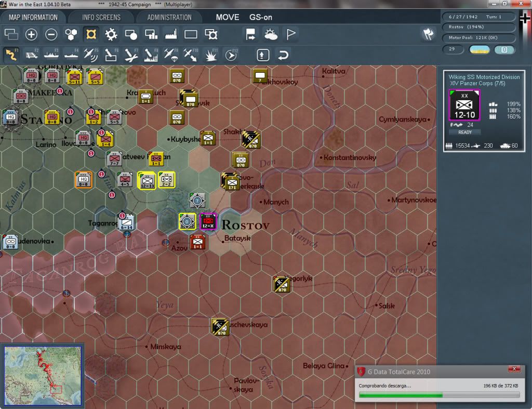Click the rectangle-with-gear map icon
The width and height of the screenshot is (532, 409).
211,34
